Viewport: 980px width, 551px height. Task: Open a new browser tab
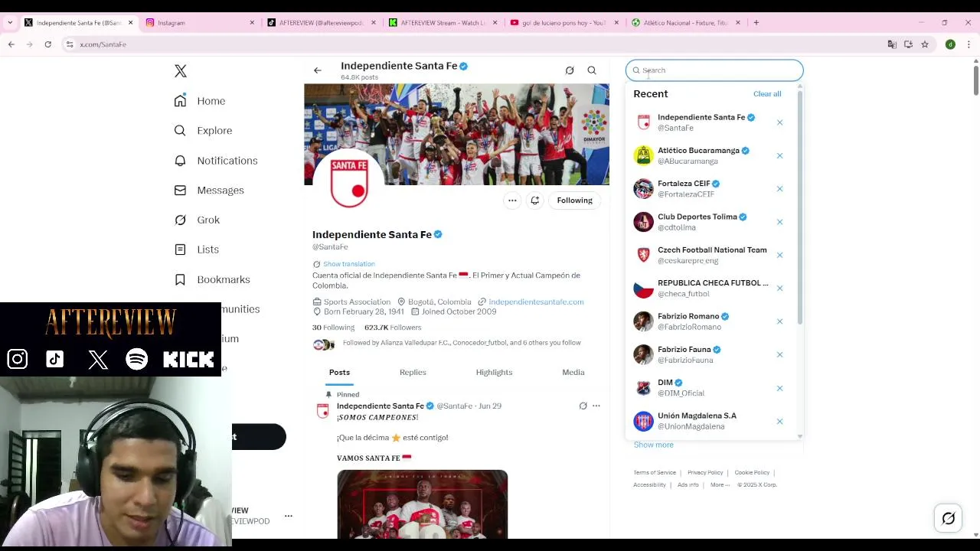pyautogui.click(x=756, y=23)
